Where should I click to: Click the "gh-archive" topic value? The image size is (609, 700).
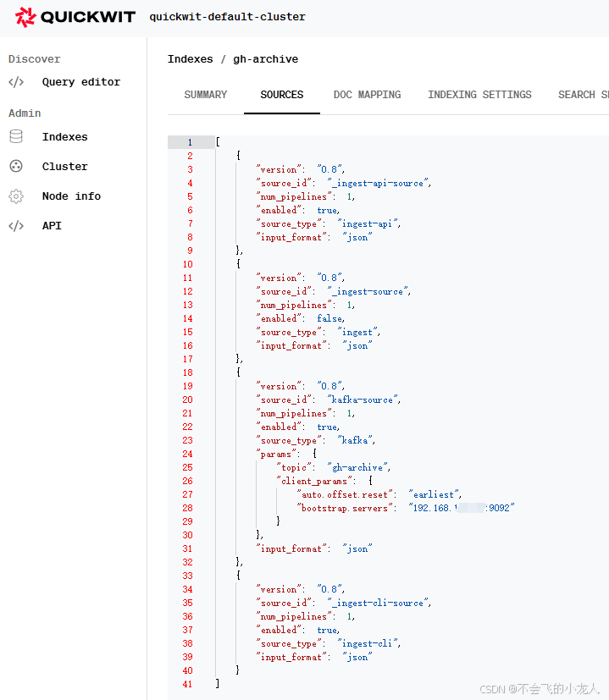click(x=359, y=467)
